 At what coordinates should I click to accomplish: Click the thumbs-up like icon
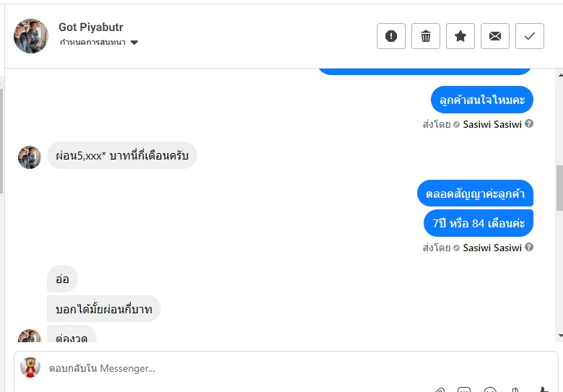[544, 390]
